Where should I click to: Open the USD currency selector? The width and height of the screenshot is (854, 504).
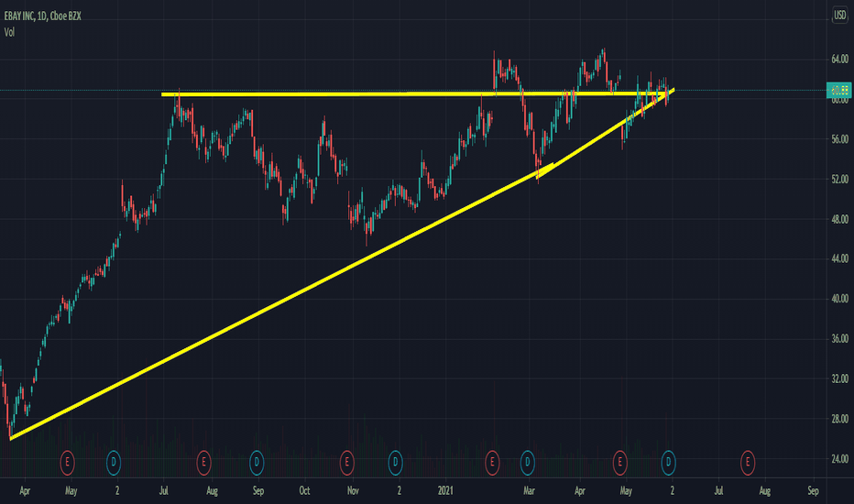[840, 16]
